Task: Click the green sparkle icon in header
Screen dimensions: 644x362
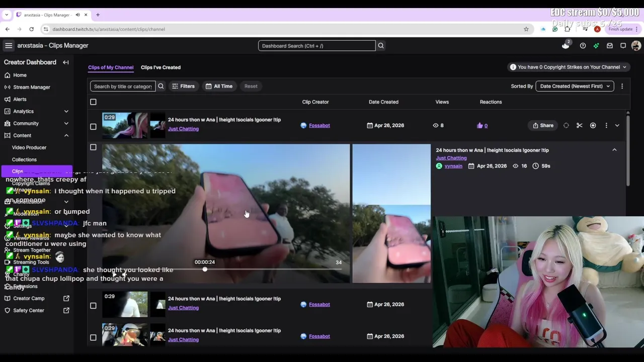Action: pos(596,46)
